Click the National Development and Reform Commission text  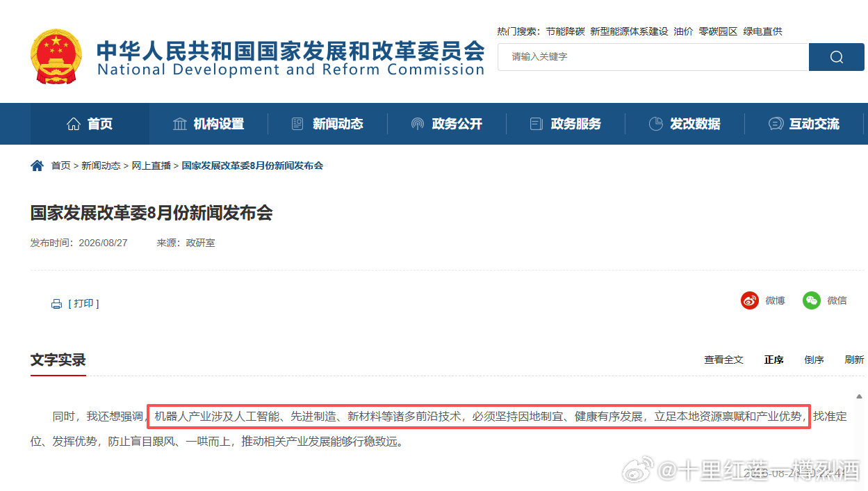point(290,70)
